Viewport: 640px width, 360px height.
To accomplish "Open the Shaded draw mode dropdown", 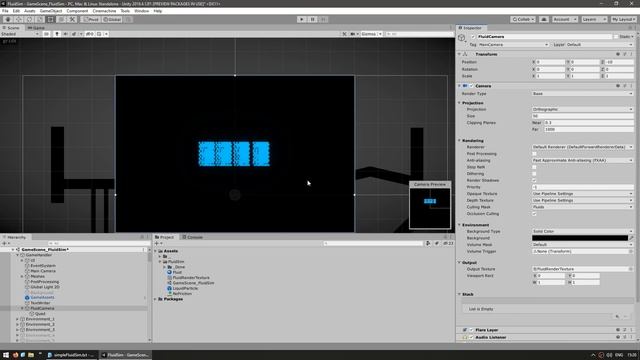I will point(20,34).
